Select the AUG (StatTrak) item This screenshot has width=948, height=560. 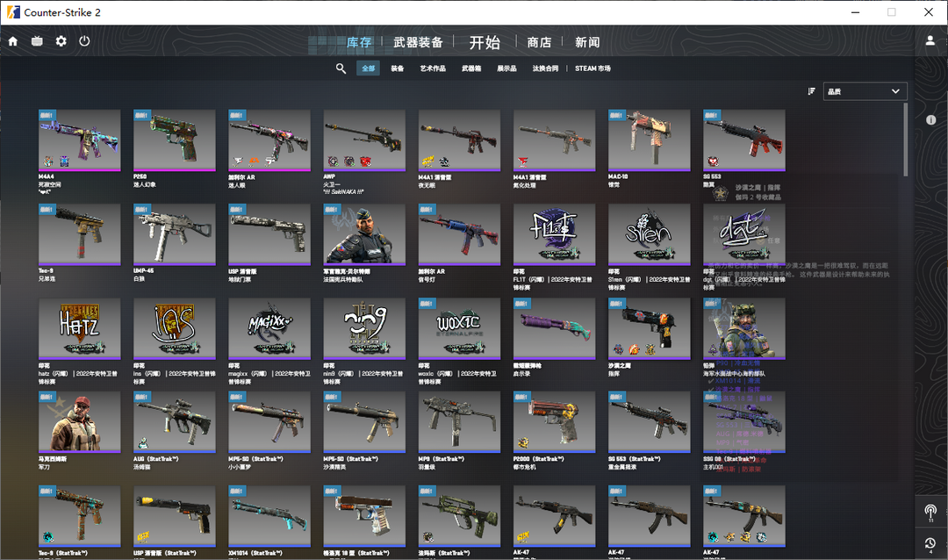point(174,422)
